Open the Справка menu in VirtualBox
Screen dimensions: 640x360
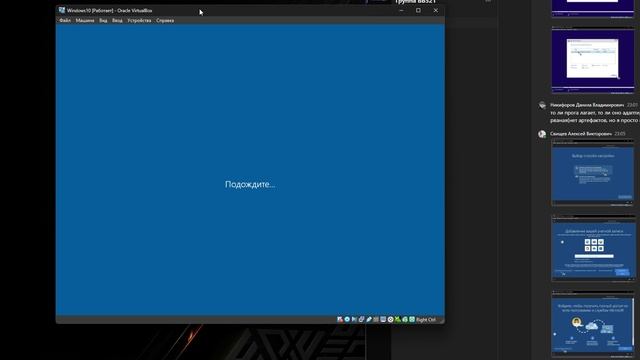tap(165, 20)
